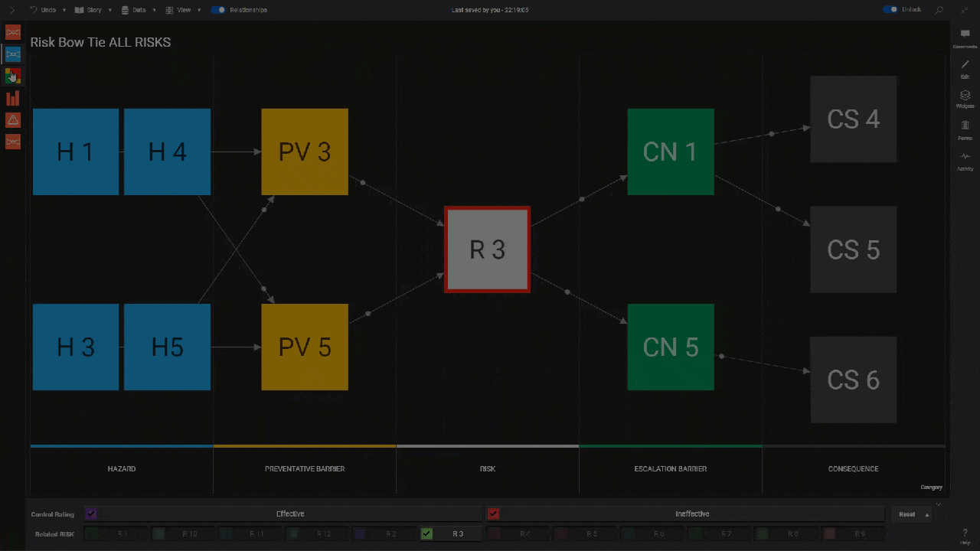This screenshot has height=551, width=980.
Task: Click the Undo button
Action: tap(48, 10)
